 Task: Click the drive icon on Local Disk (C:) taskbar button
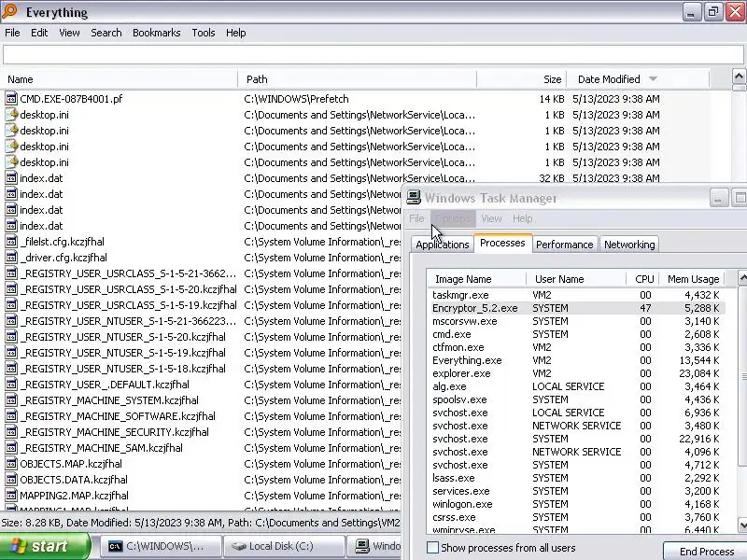(x=239, y=546)
